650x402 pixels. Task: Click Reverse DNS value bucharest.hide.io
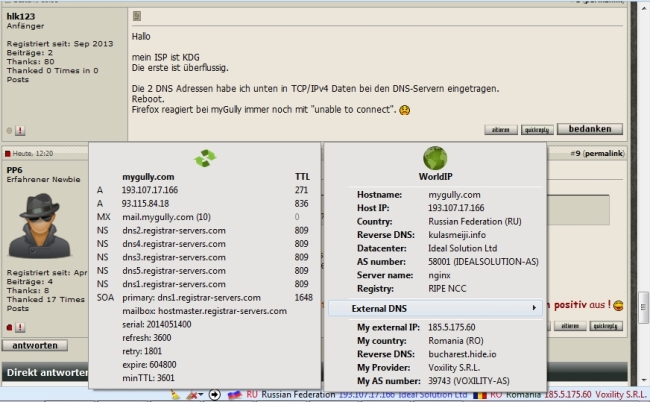coord(462,354)
